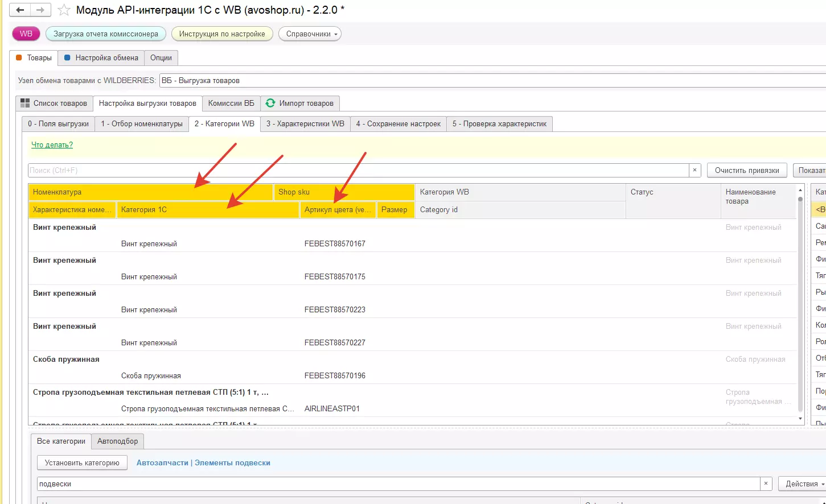Image resolution: width=826 pixels, height=504 pixels.
Task: Switch to the Настройка обмена tab
Action: pos(101,57)
